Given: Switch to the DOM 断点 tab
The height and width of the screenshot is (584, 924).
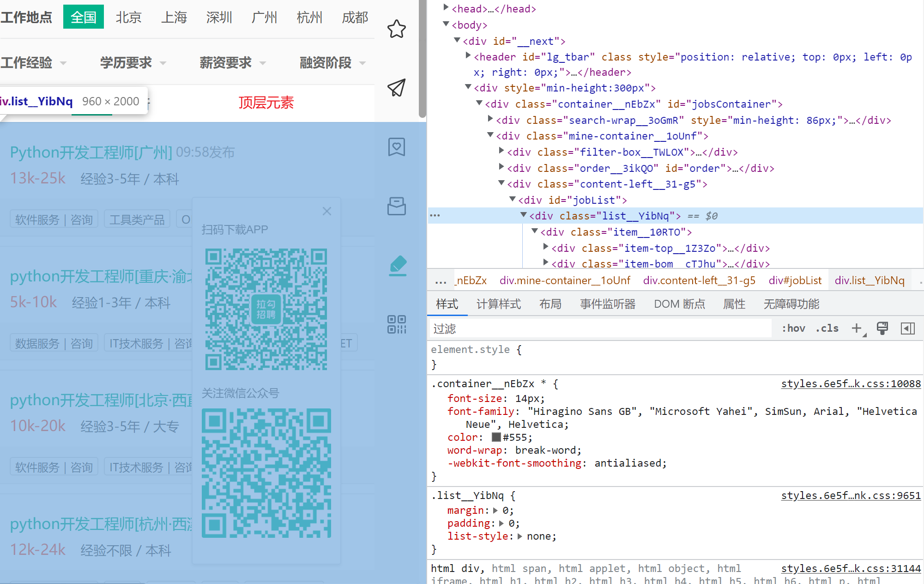Looking at the screenshot, I should (x=679, y=304).
